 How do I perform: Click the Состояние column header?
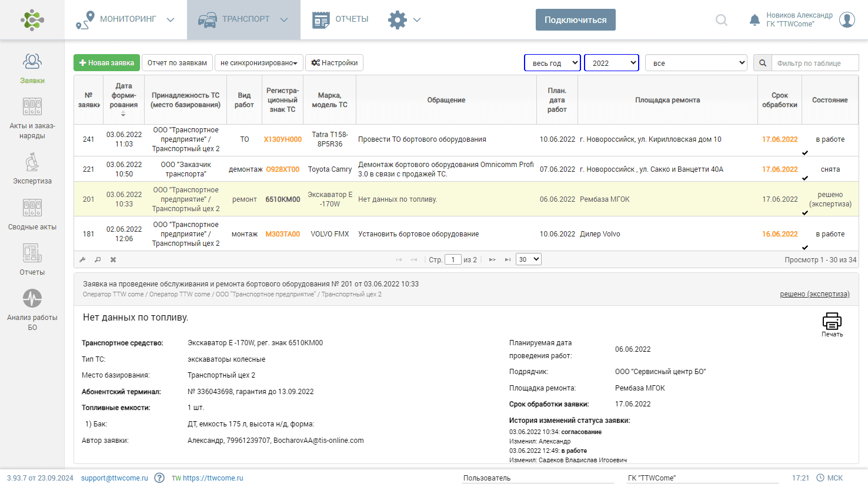click(830, 100)
